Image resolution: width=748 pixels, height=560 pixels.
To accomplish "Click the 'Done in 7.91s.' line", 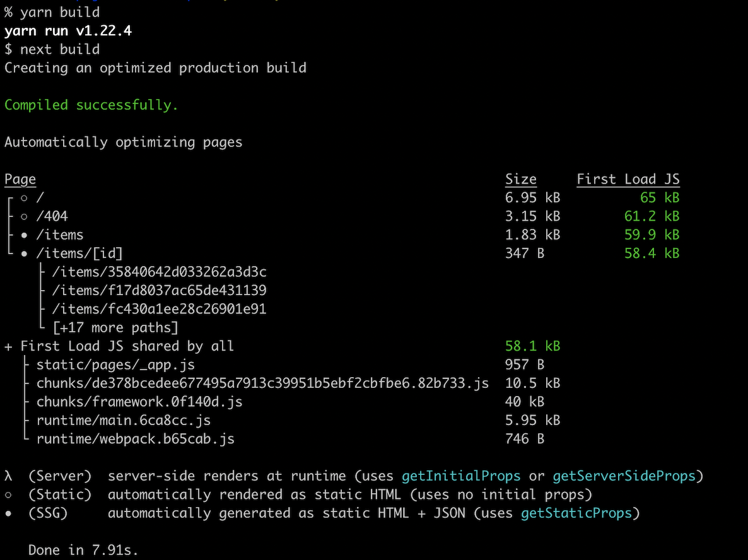I will coord(83,551).
